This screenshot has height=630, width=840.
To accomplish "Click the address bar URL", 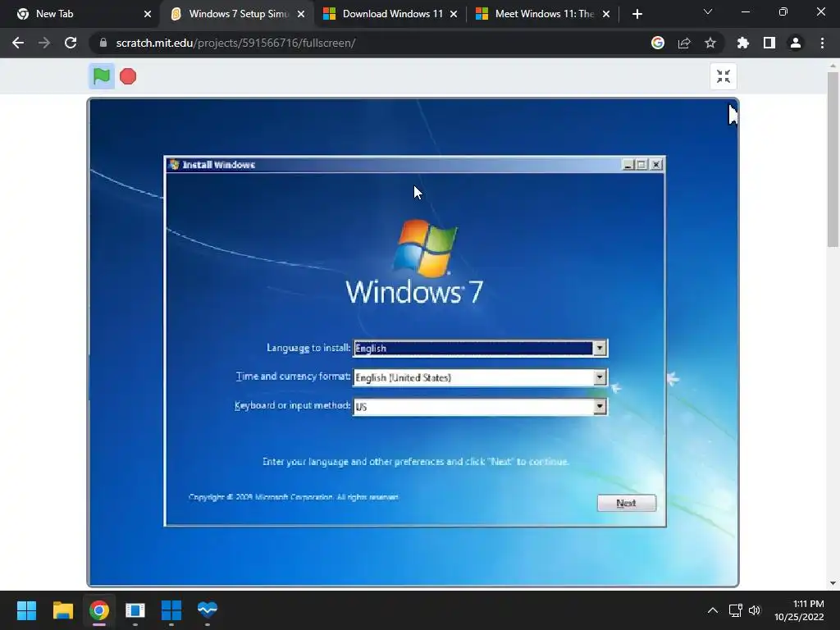I will pos(235,43).
